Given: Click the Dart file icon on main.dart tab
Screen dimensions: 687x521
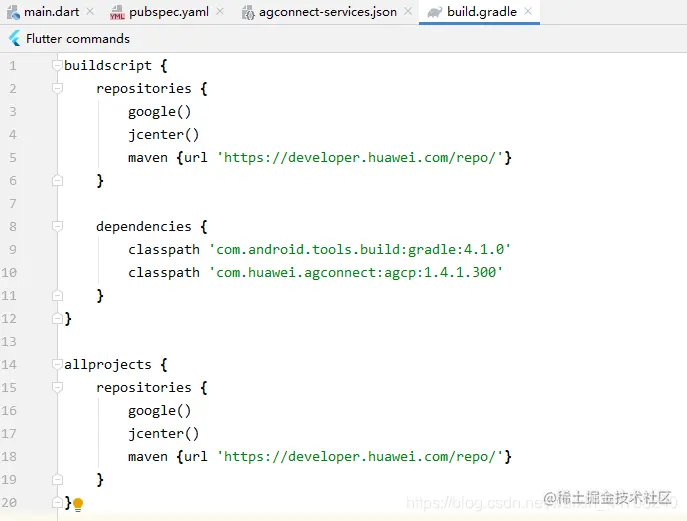Looking at the screenshot, I should click(x=13, y=12).
